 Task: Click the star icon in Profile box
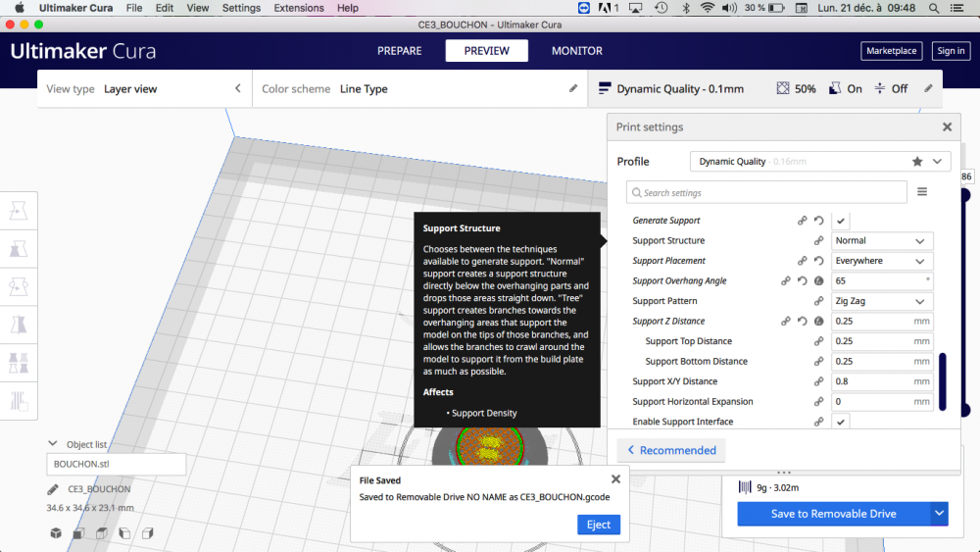click(917, 162)
